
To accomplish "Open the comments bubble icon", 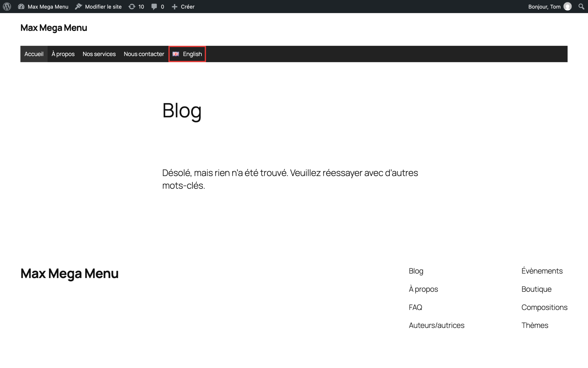I will tap(154, 7).
